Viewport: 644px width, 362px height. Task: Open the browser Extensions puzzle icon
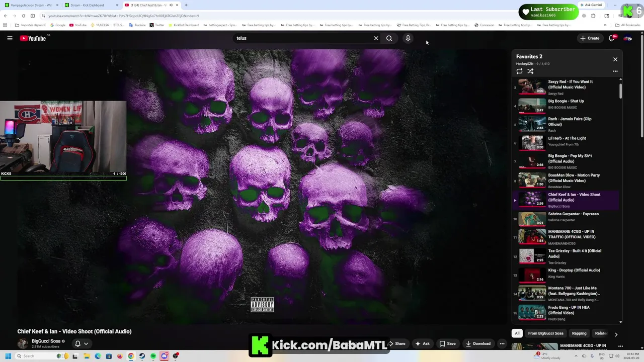pos(593,16)
